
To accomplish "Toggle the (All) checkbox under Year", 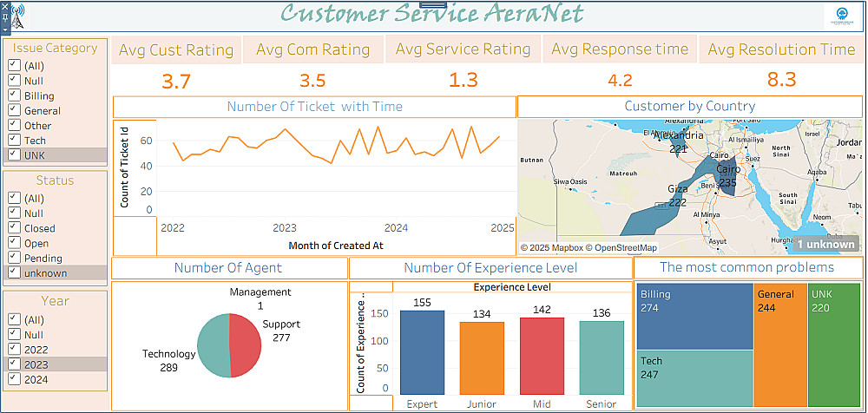I will 14,320.
